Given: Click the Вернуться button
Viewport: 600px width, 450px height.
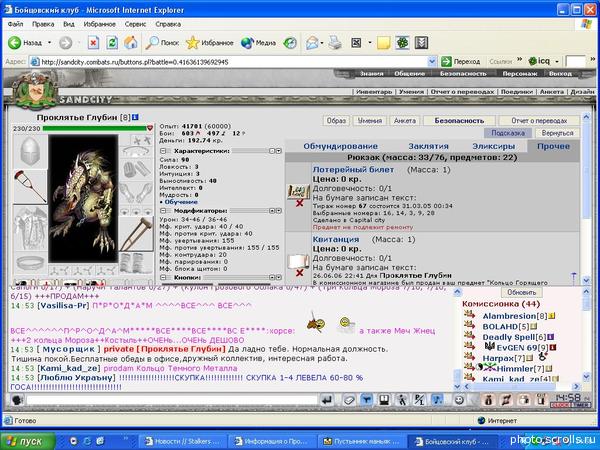Looking at the screenshot, I should [557, 133].
